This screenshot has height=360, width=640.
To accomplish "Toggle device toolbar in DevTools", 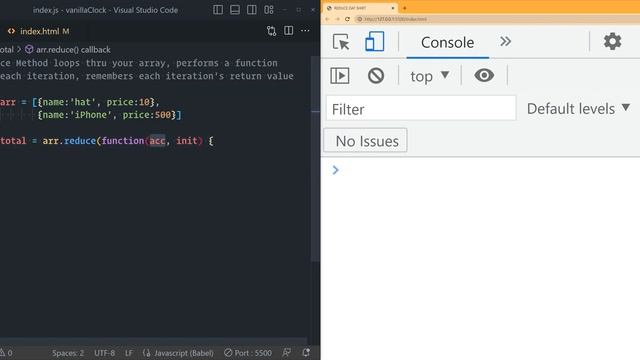I will (375, 42).
